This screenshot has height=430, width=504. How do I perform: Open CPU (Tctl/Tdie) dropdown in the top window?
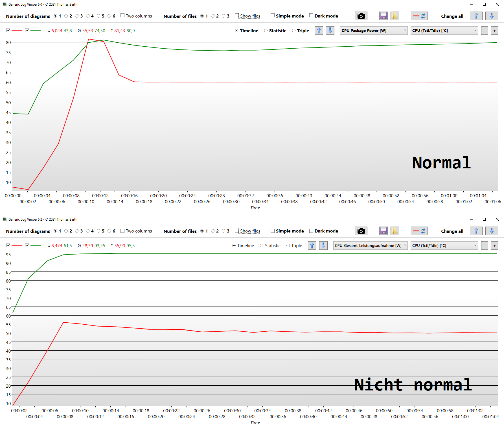tap(444, 31)
